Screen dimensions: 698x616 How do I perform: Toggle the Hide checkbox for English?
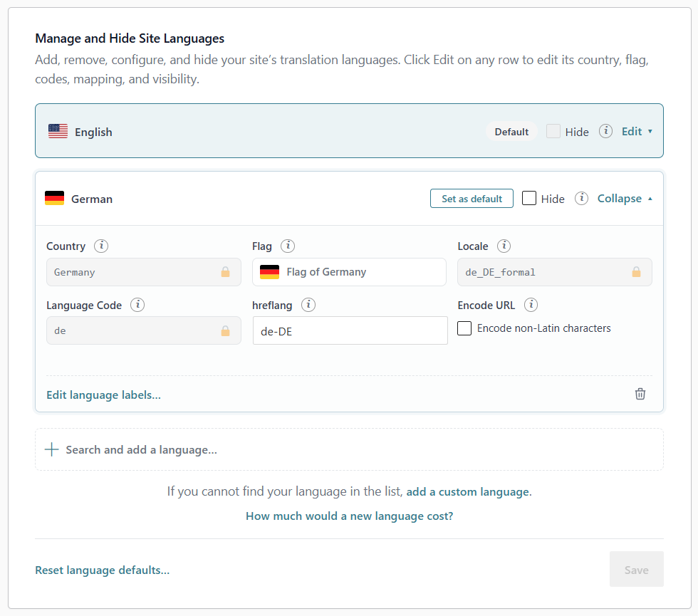coord(553,131)
